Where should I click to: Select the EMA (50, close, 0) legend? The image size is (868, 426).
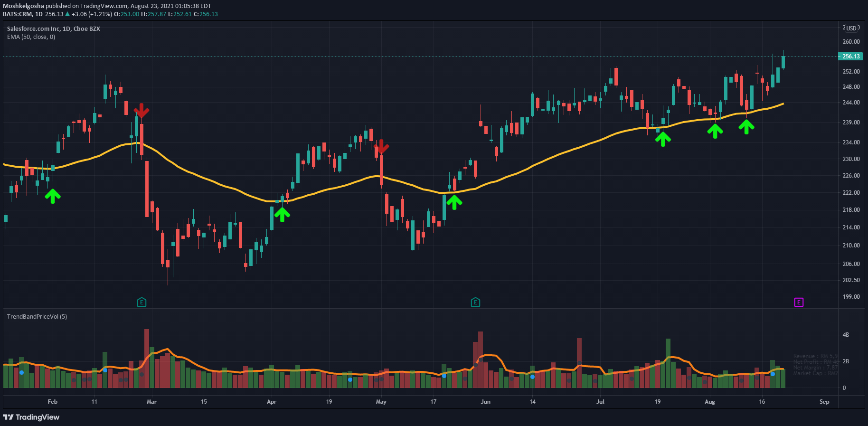click(x=31, y=37)
